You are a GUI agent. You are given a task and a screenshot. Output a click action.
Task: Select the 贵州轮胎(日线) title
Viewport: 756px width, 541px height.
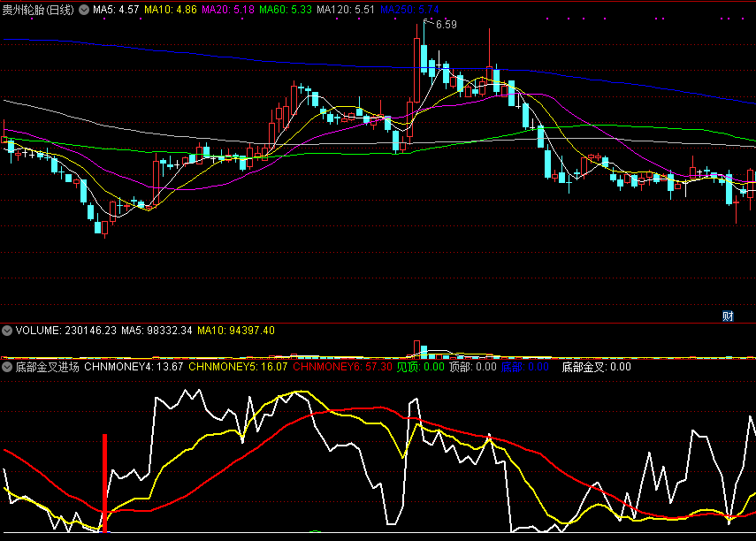pyautogui.click(x=38, y=10)
